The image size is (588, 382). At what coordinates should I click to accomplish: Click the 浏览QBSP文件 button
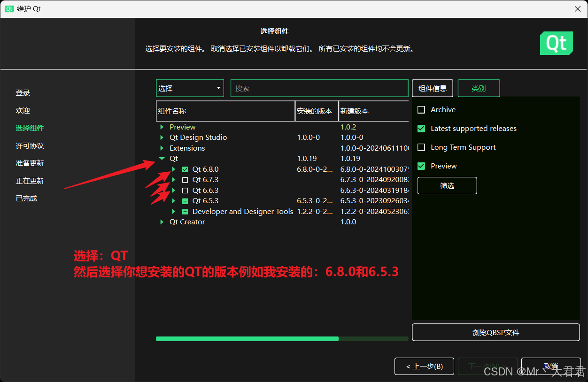pyautogui.click(x=495, y=332)
